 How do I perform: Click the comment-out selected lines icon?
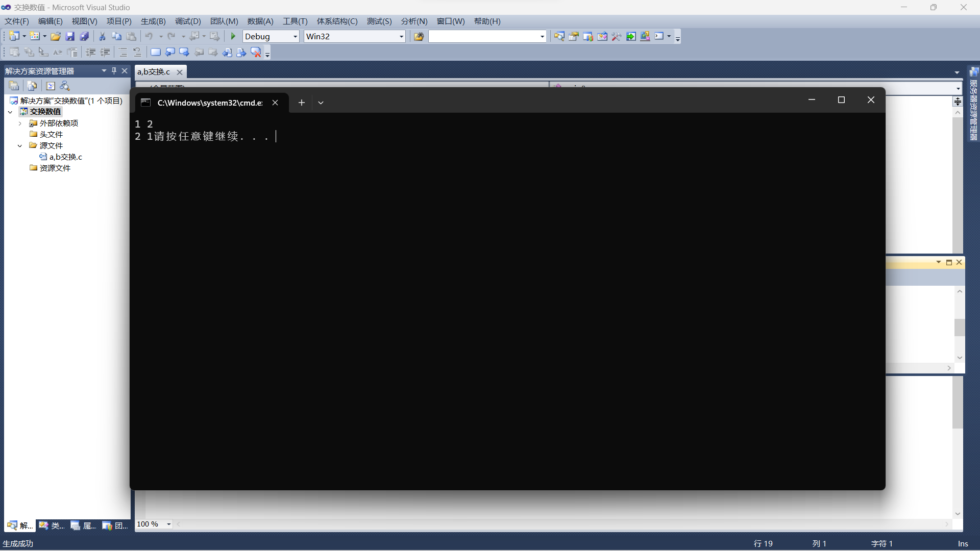pos(123,52)
